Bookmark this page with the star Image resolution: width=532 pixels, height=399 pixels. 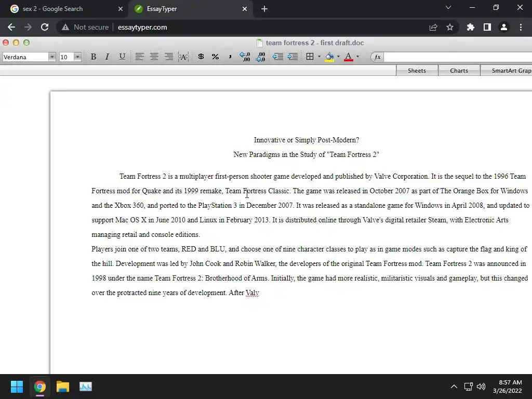point(450,27)
